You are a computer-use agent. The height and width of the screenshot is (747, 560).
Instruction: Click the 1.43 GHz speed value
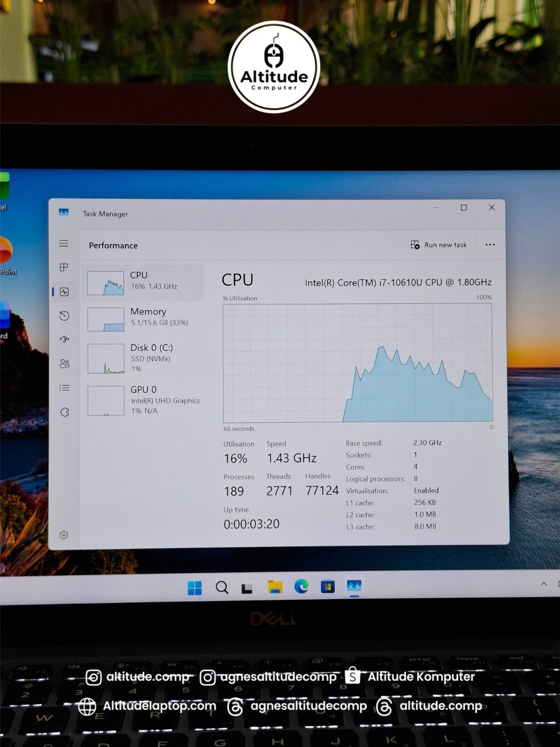tap(292, 458)
